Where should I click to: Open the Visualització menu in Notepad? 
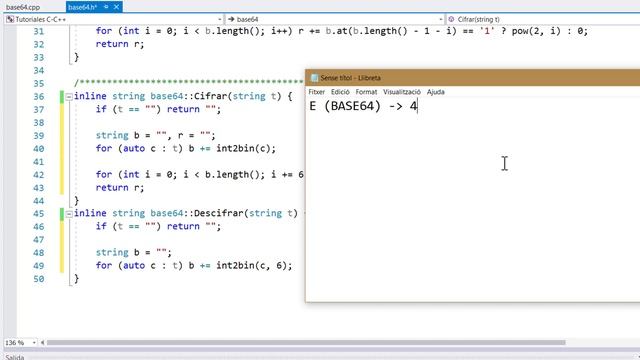click(x=402, y=92)
